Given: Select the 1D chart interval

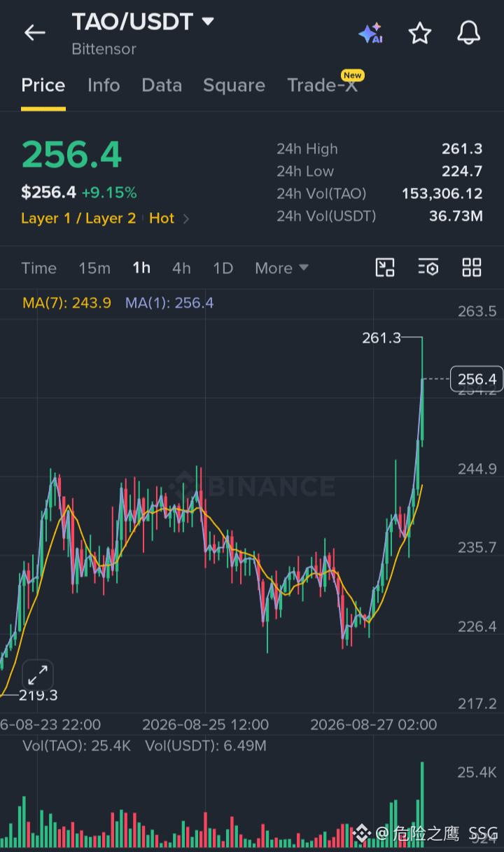Looking at the screenshot, I should click(x=223, y=268).
